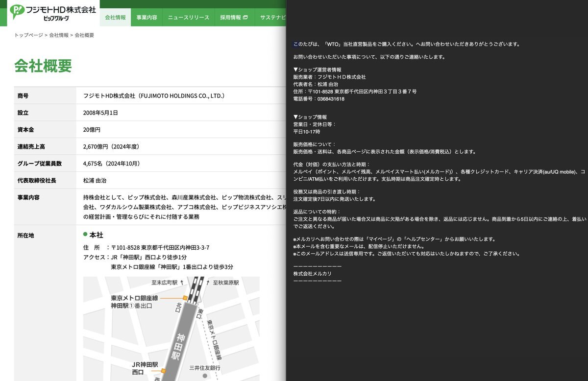Click the フジモトHD株式会社 logo in the header
The height and width of the screenshot is (381, 588).
coord(53,12)
